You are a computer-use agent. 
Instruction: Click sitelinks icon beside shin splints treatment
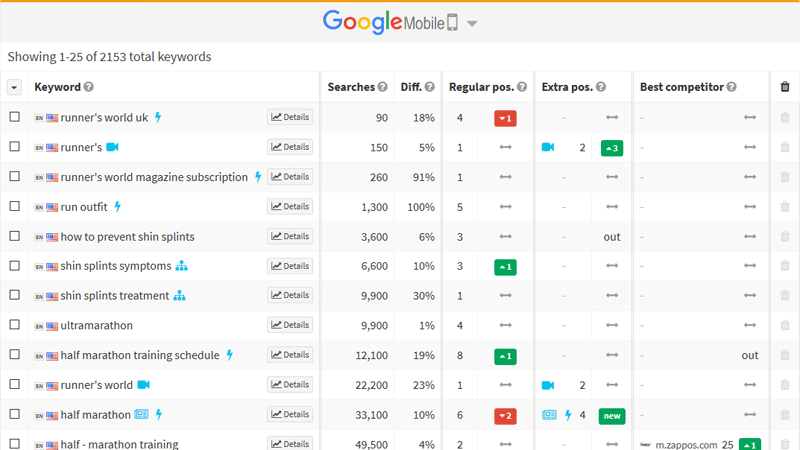pyautogui.click(x=180, y=295)
